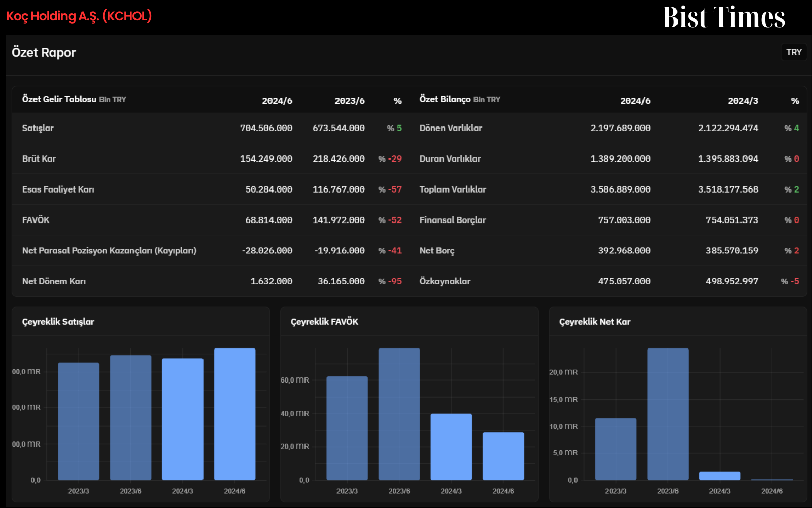812x508 pixels.
Task: Click the 2023/6 bar in Çeyreklik FAVÖK
Action: pyautogui.click(x=399, y=414)
